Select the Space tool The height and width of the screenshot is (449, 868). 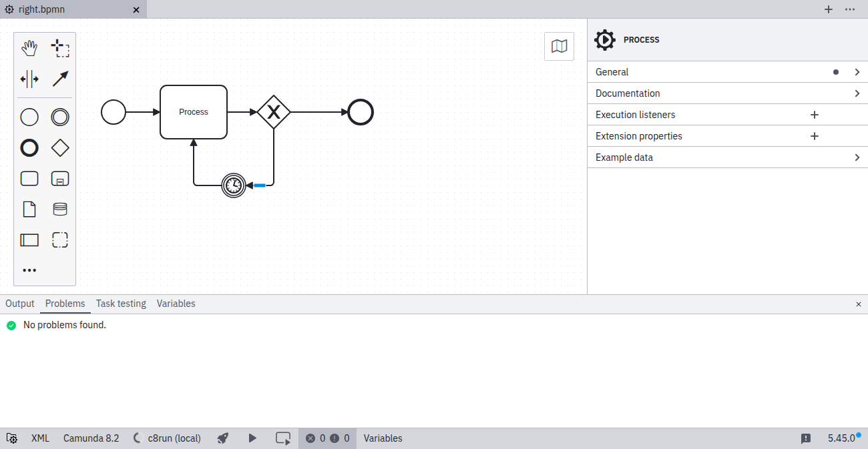point(29,79)
